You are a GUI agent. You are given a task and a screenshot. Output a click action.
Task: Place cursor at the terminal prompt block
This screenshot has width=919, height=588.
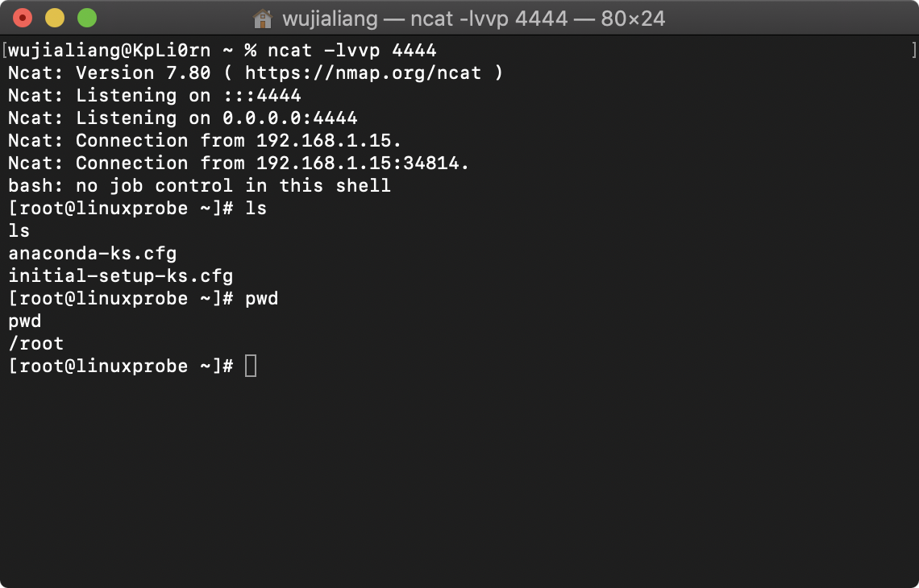pyautogui.click(x=250, y=366)
